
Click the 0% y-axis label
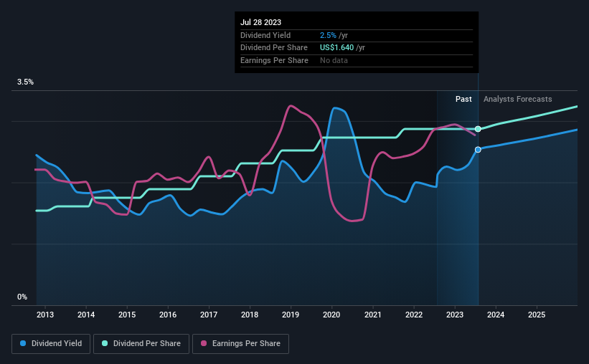[22, 297]
